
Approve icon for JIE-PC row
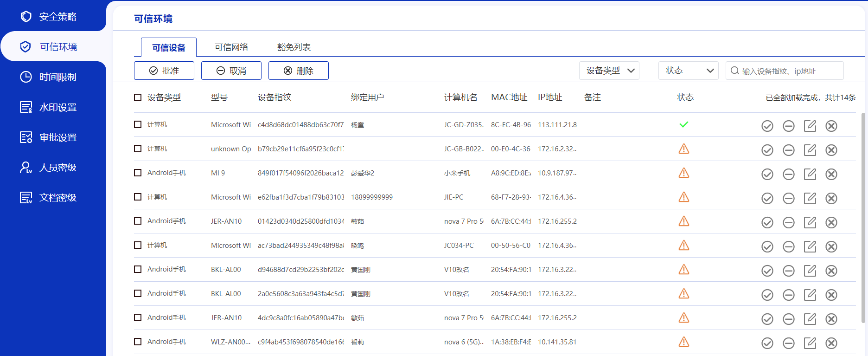click(x=767, y=198)
